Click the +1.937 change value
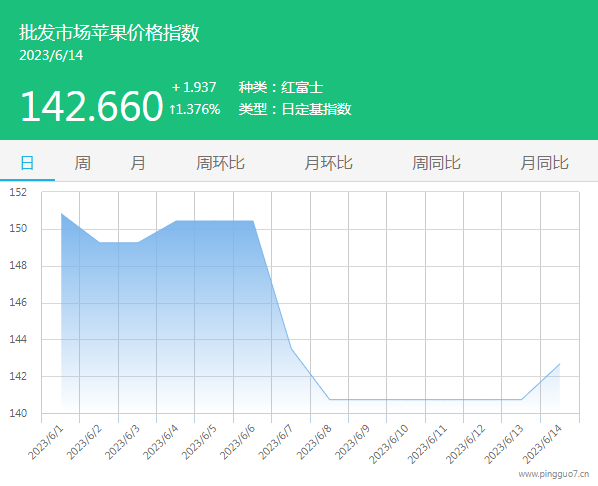 tap(194, 87)
